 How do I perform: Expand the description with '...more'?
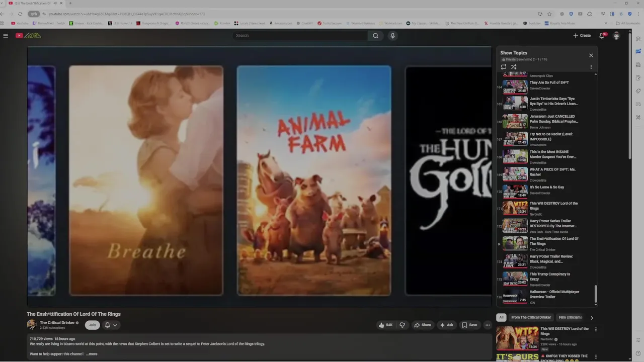pyautogui.click(x=92, y=354)
